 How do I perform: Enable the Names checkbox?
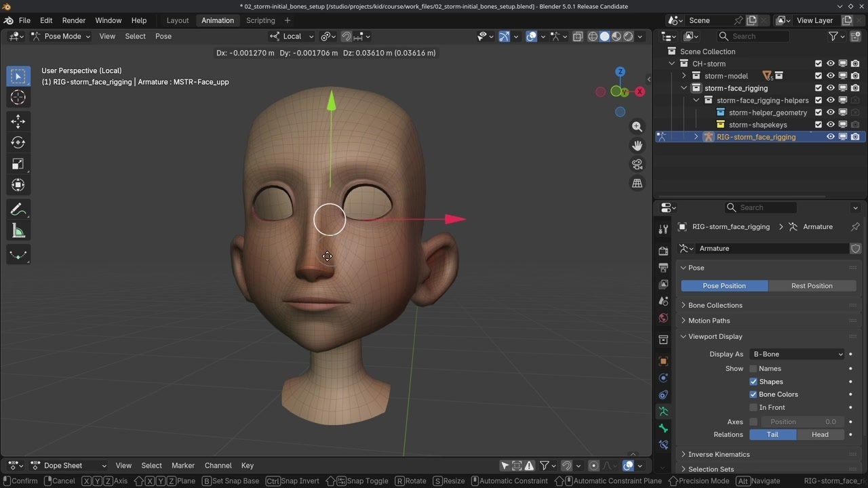click(x=753, y=369)
